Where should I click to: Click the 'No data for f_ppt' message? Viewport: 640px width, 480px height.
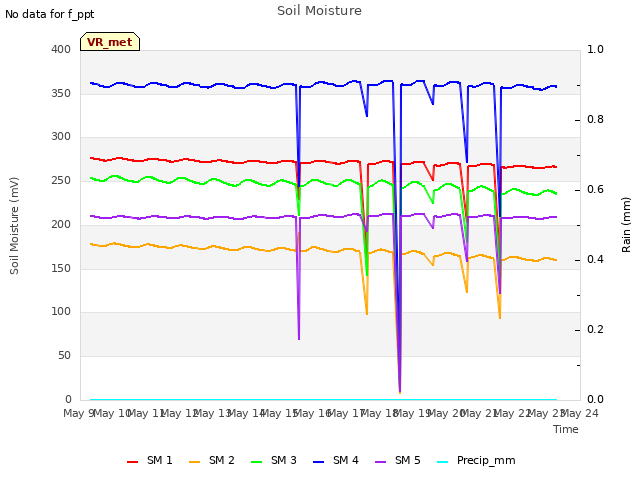coord(50,14)
